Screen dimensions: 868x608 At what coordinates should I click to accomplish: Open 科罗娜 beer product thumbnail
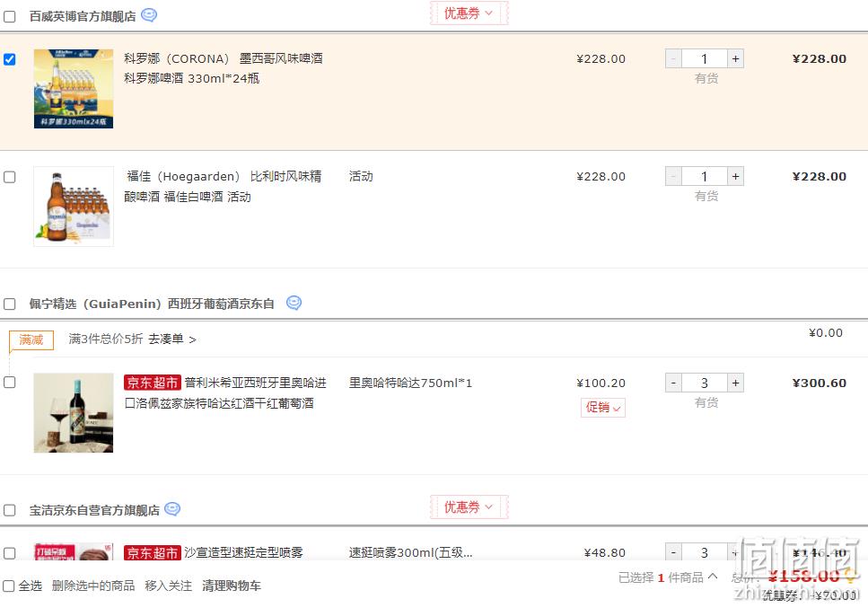74,89
